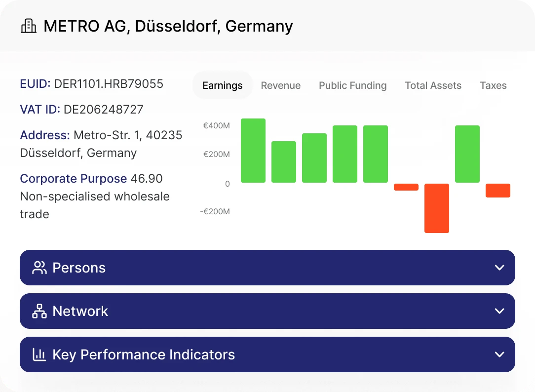The height and width of the screenshot is (392, 535).
Task: Click the VAT ID label
Action: click(x=40, y=110)
